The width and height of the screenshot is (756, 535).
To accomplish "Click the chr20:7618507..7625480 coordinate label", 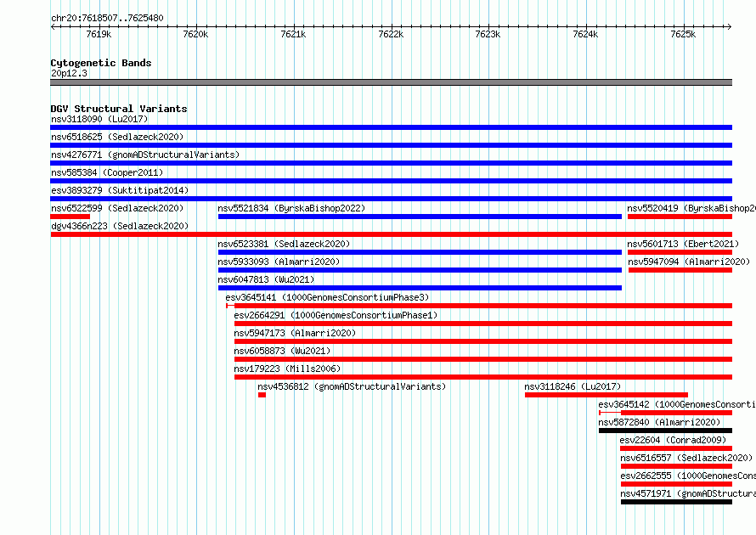I will [x=107, y=19].
